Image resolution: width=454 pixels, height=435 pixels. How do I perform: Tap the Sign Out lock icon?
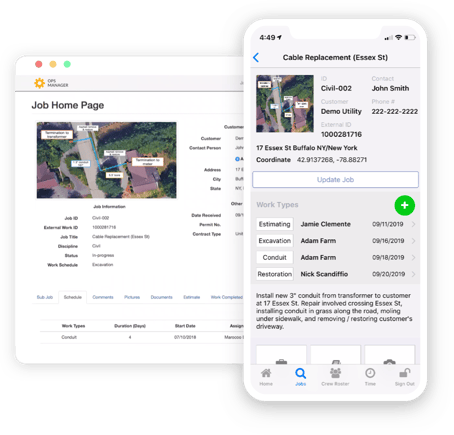point(405,373)
